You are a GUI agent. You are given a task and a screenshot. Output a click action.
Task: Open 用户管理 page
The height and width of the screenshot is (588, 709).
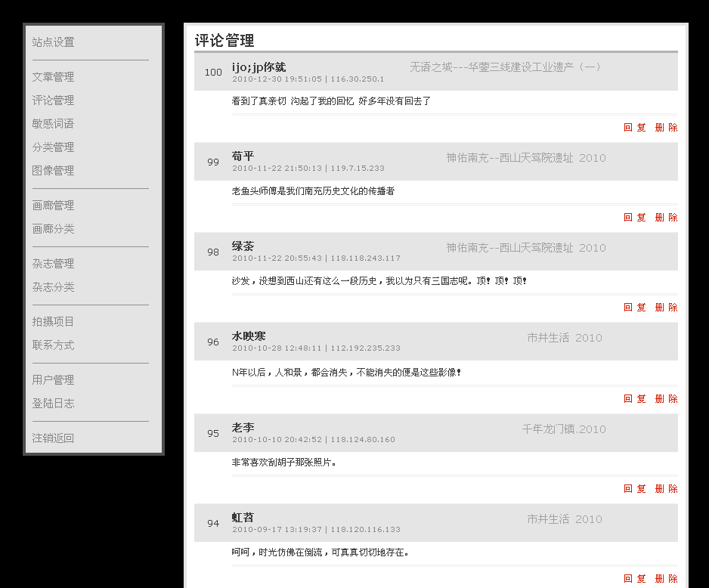(53, 380)
